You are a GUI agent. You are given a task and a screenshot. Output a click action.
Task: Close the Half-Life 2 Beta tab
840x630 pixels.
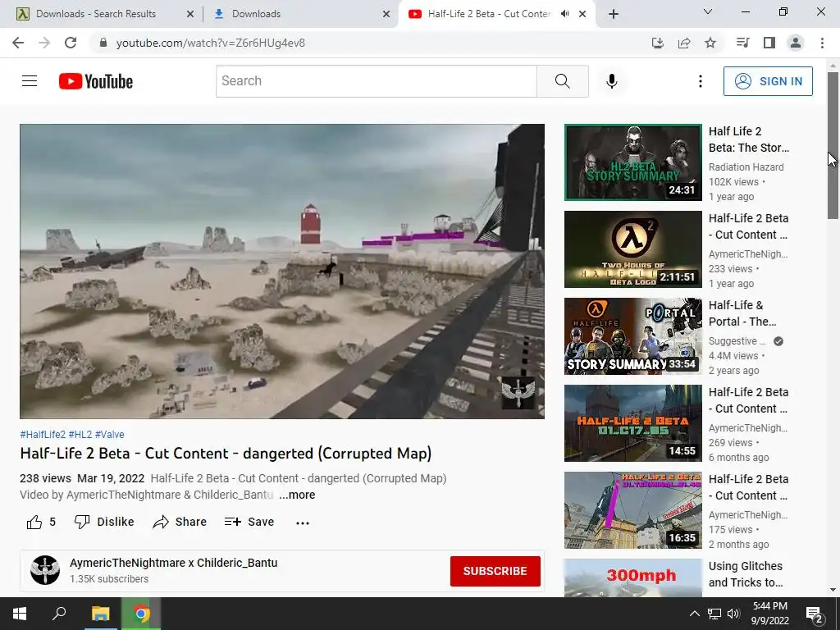582,14
